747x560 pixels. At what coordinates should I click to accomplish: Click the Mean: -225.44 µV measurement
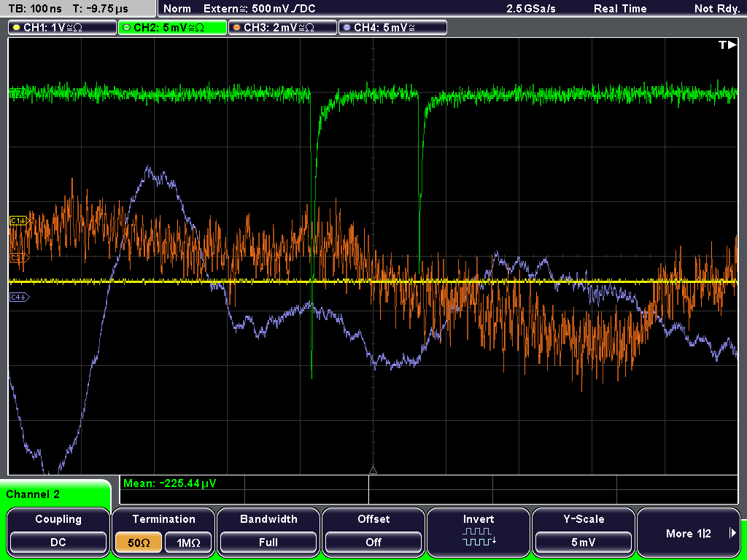pos(169,483)
